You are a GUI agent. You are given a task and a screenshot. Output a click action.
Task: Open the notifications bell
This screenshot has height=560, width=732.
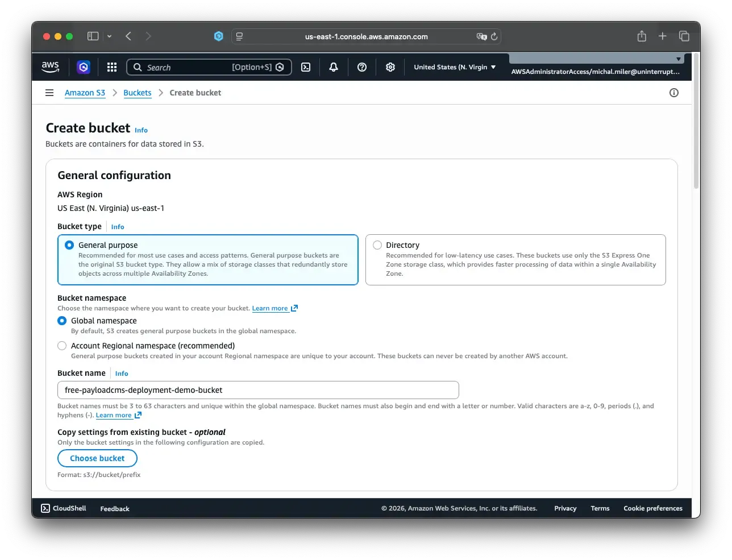click(x=334, y=67)
